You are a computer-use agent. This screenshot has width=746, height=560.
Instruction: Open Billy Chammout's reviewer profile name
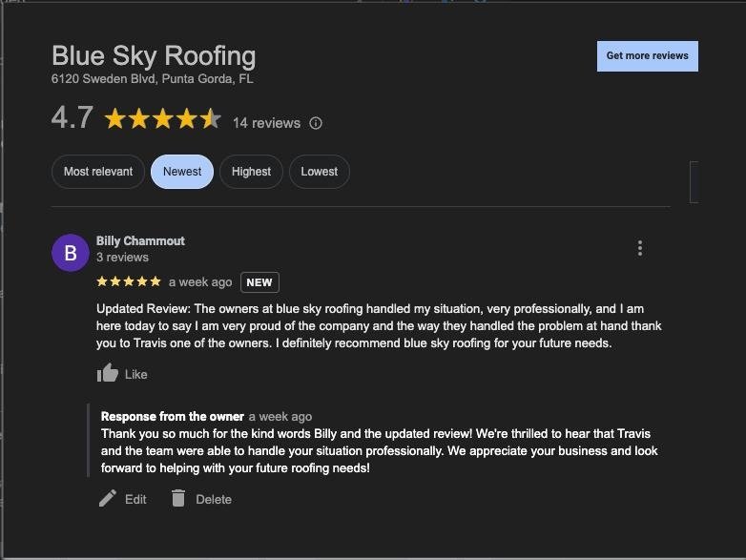(x=140, y=241)
